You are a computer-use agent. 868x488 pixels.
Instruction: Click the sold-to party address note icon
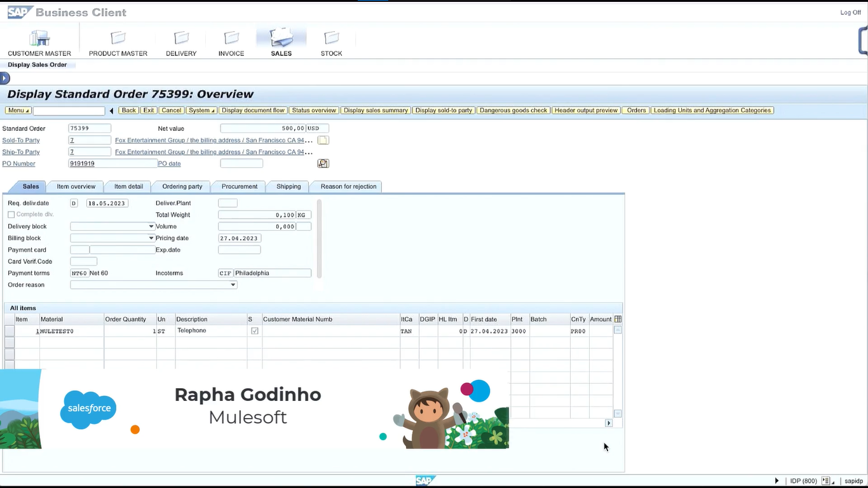(323, 140)
